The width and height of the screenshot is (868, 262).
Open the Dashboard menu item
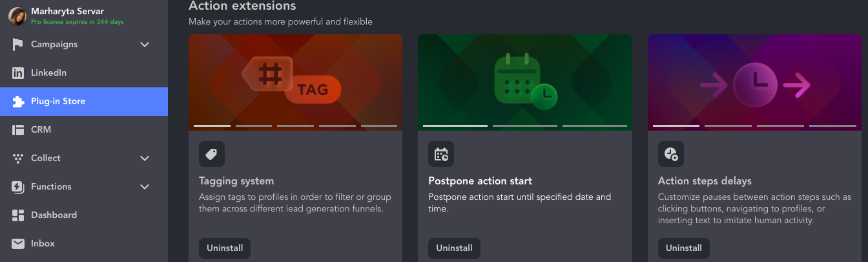pos(54,215)
